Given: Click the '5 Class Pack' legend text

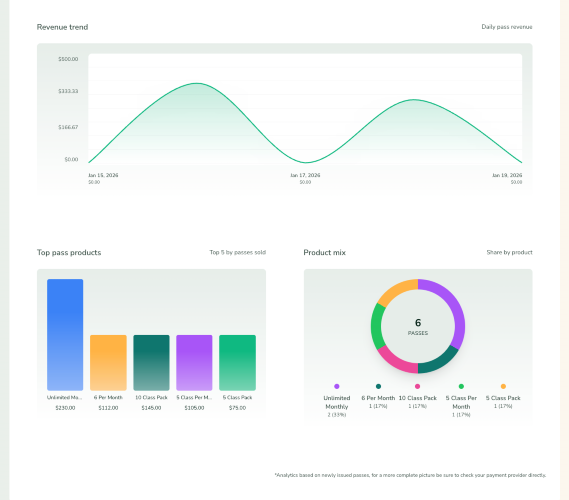Looking at the screenshot, I should pos(503,398).
